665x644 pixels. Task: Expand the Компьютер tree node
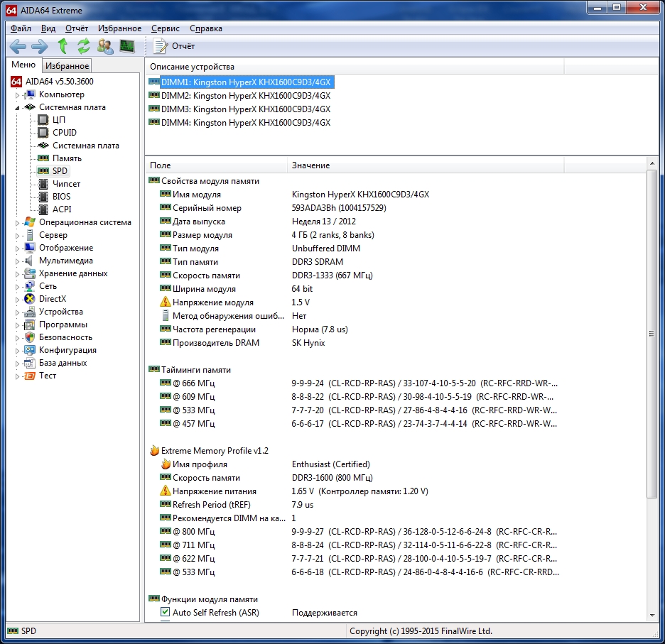coord(18,94)
